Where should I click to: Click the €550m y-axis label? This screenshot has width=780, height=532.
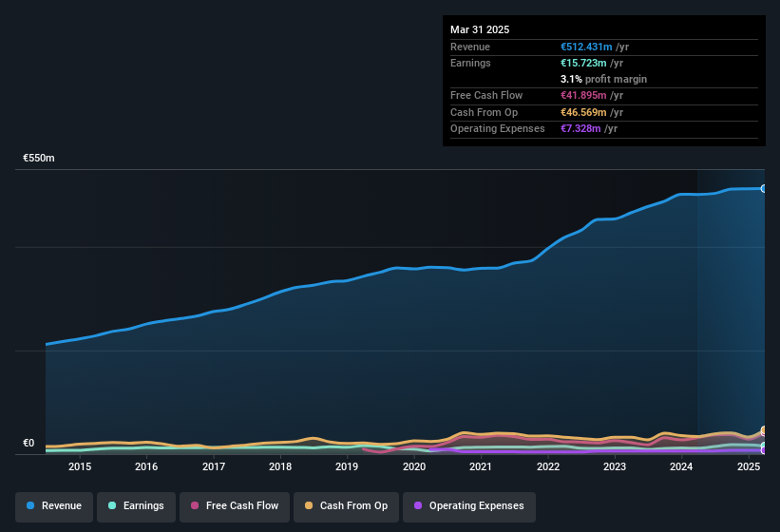click(x=39, y=158)
